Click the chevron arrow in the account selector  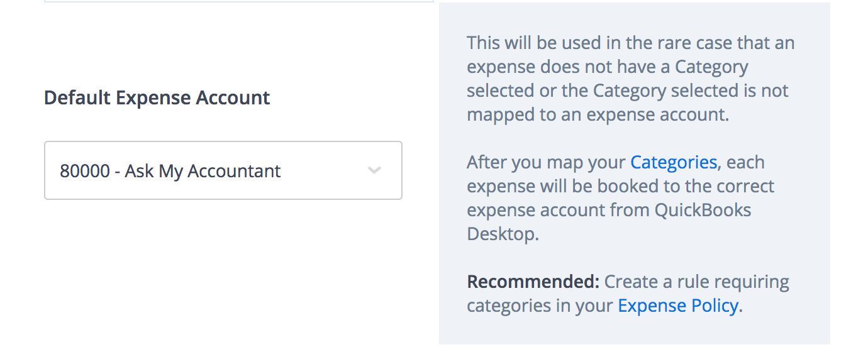tap(374, 170)
